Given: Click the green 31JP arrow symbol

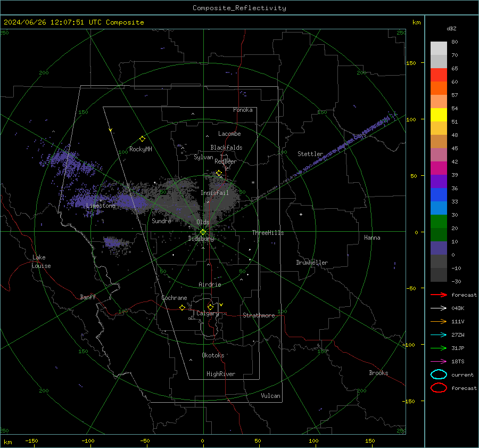Looking at the screenshot, I should pos(439,348).
